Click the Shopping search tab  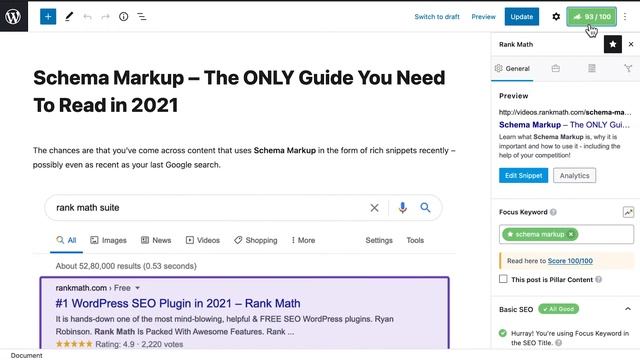[256, 240]
